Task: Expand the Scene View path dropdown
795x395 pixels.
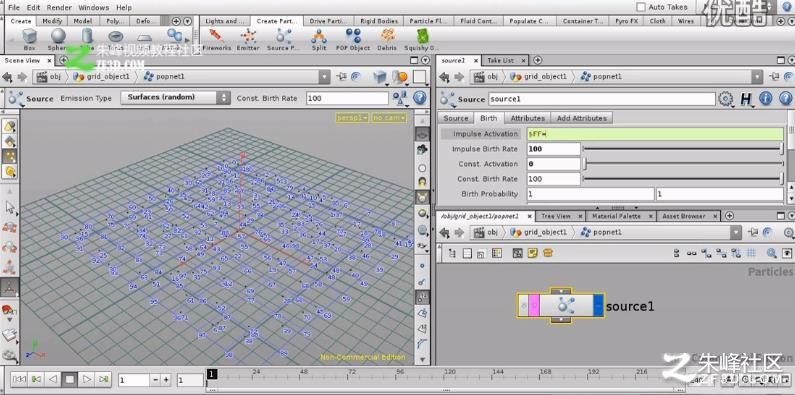Action: click(x=324, y=77)
